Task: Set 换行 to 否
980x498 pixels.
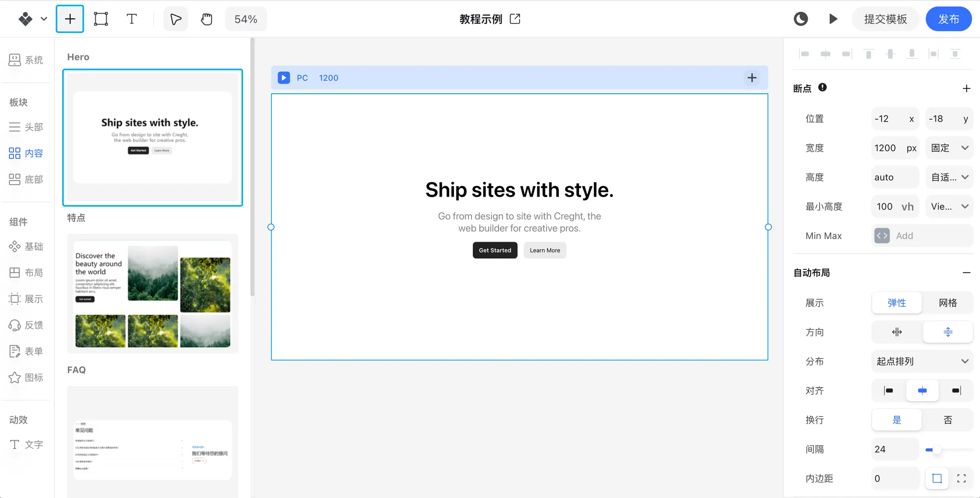Action: (x=947, y=420)
